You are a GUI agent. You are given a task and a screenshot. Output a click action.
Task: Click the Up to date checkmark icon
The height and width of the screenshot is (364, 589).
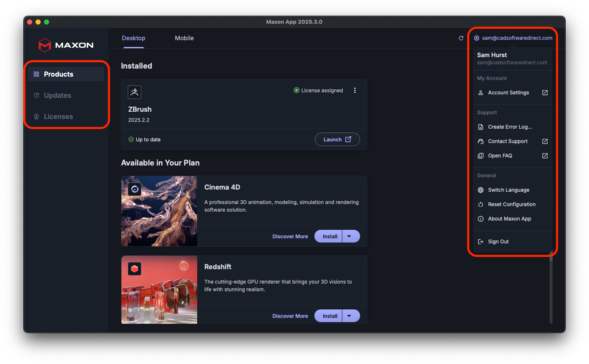coord(131,139)
